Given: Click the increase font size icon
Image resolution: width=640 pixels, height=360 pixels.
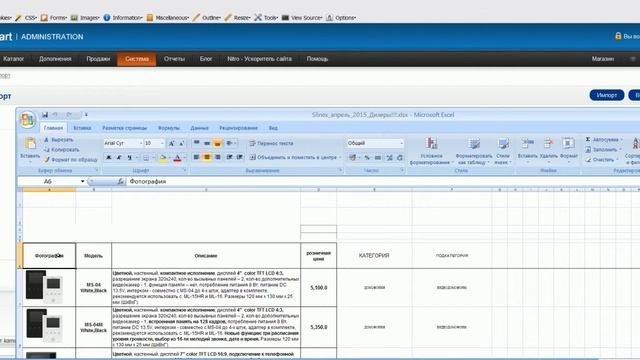Looking at the screenshot, I should (x=172, y=143).
